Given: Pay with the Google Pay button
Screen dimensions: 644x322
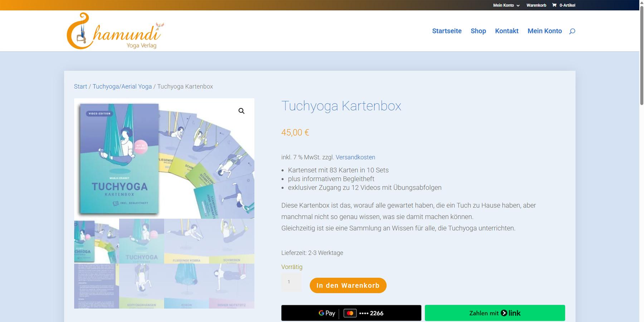Looking at the screenshot, I should coord(351,313).
